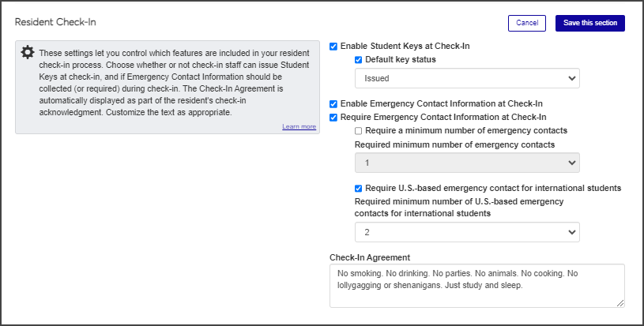Viewport: 644px width, 326px height.
Task: Uncheck the Default key status checkbox
Action: (359, 60)
